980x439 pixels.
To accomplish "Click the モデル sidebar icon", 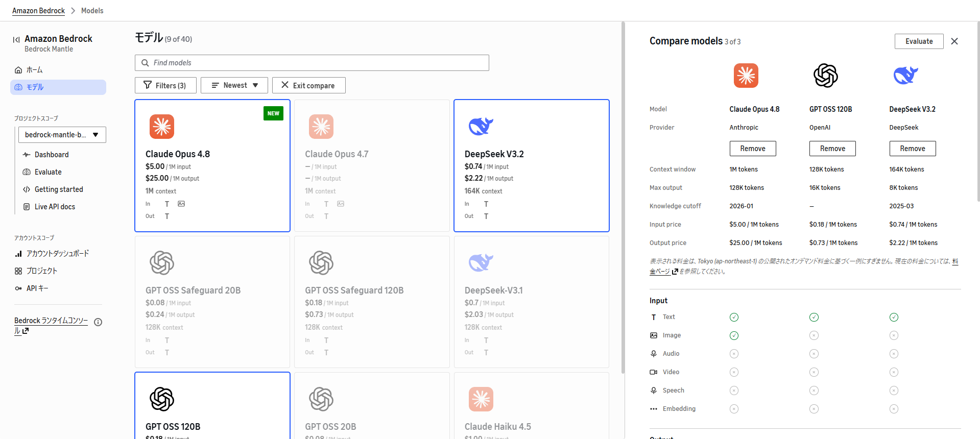I will (x=18, y=87).
